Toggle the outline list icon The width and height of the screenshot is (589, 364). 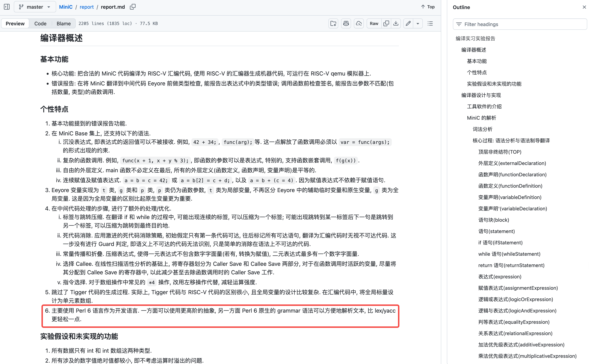430,23
